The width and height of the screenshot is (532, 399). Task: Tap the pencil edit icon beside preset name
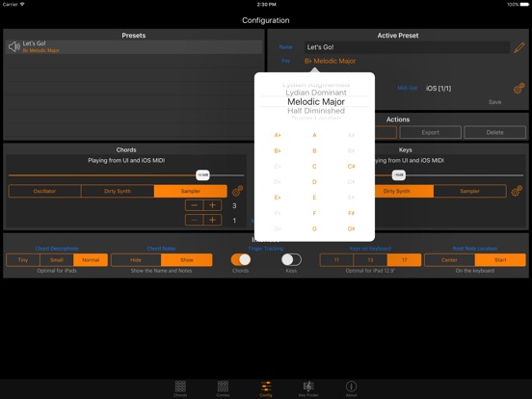(x=519, y=47)
